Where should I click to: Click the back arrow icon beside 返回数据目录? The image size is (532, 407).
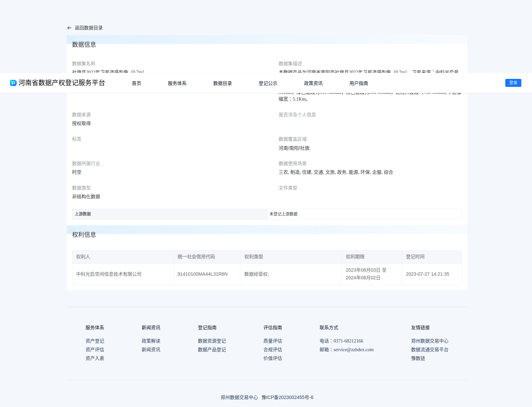tap(69, 28)
